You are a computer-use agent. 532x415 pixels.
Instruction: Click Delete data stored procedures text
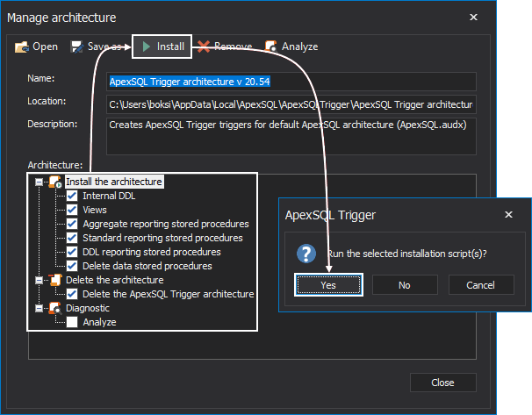[x=147, y=266]
